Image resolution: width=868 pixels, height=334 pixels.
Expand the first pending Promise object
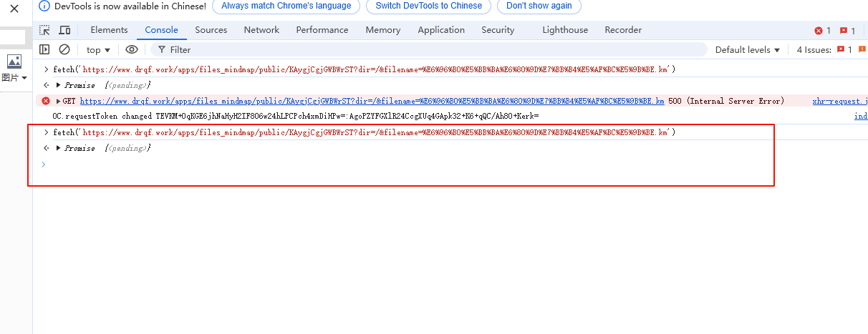59,85
